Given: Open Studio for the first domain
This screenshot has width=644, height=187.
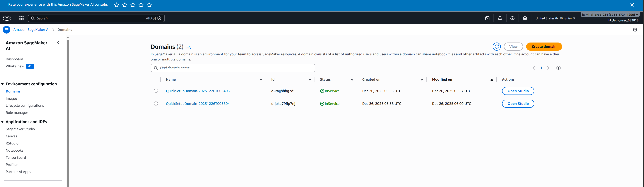Looking at the screenshot, I should (x=518, y=91).
